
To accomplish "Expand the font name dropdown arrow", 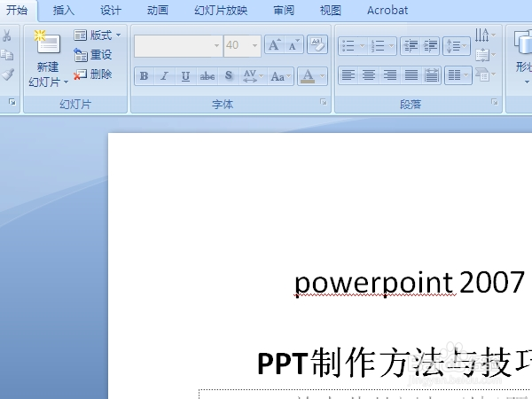I will coord(217,45).
